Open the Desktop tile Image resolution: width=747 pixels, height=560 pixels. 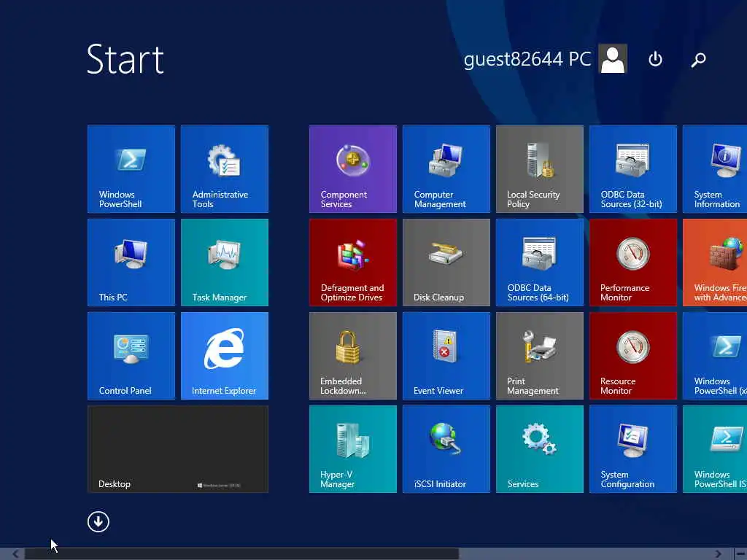(x=178, y=449)
